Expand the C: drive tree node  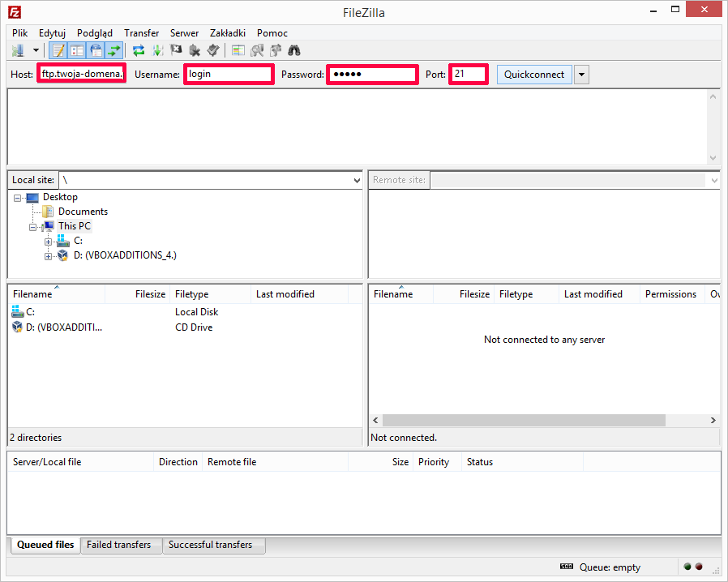click(48, 242)
